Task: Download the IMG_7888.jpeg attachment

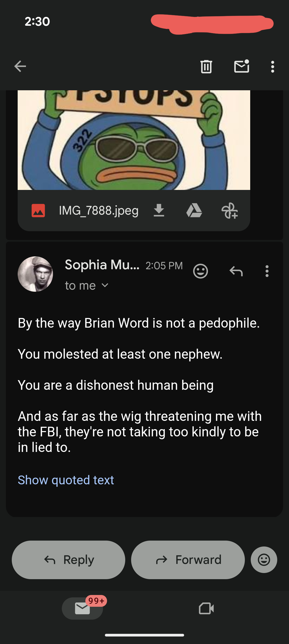Action: point(159,210)
